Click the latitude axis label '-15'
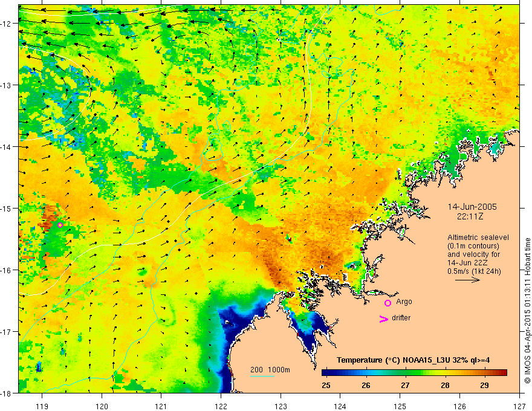The image size is (532, 411). (7, 209)
